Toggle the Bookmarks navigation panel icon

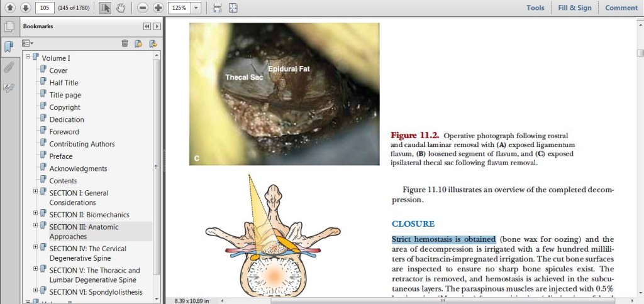[x=9, y=46]
